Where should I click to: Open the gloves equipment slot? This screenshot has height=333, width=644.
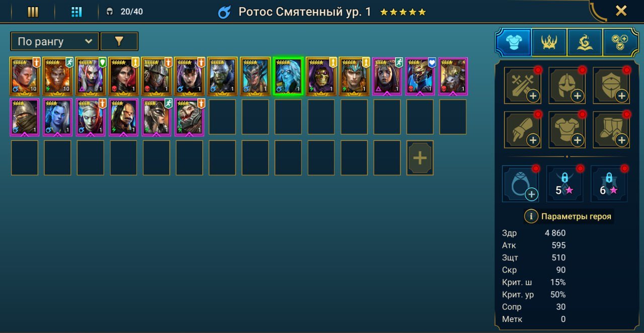(522, 130)
